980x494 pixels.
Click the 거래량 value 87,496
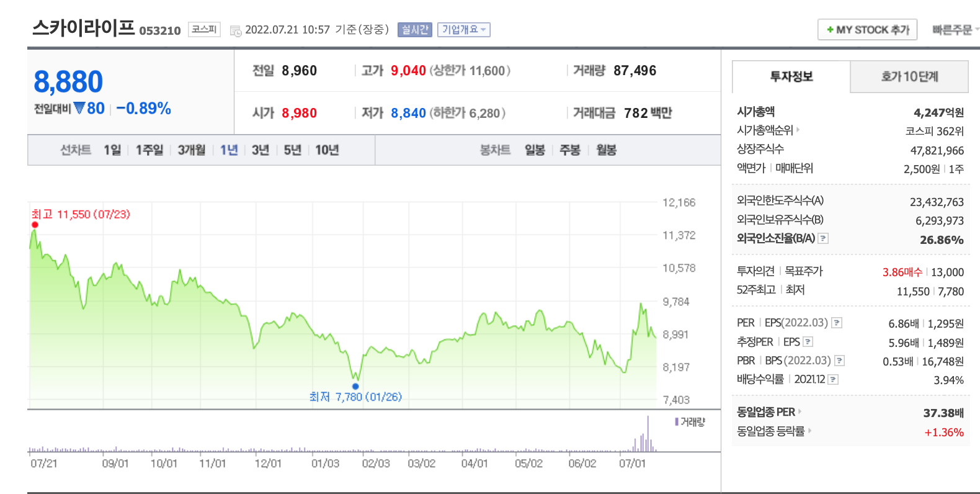[635, 71]
